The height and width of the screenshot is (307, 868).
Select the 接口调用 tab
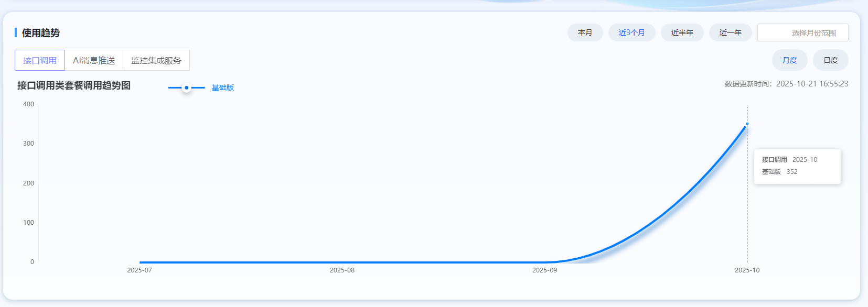coord(40,60)
